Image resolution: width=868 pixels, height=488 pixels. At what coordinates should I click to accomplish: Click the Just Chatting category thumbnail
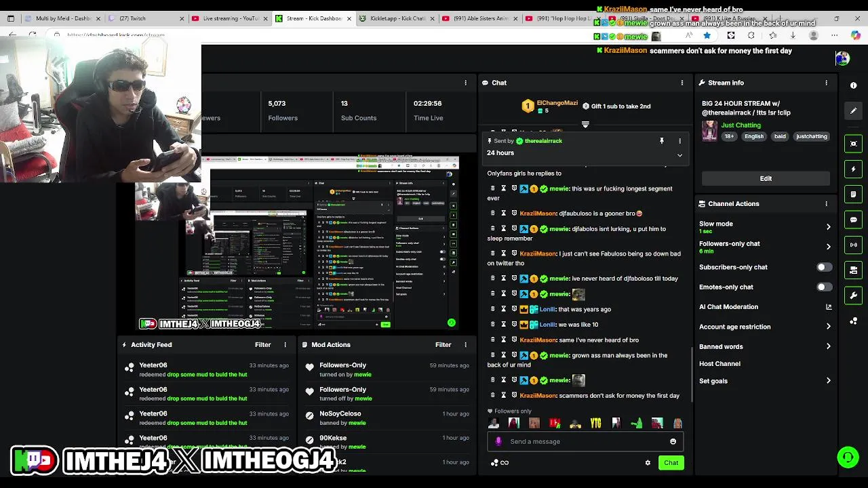pyautogui.click(x=709, y=131)
